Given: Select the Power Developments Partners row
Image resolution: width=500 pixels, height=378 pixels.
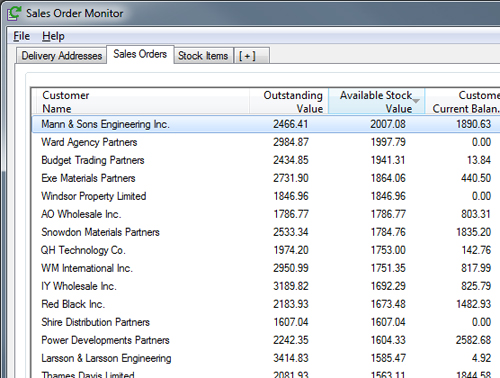Looking at the screenshot, I should tap(266, 340).
